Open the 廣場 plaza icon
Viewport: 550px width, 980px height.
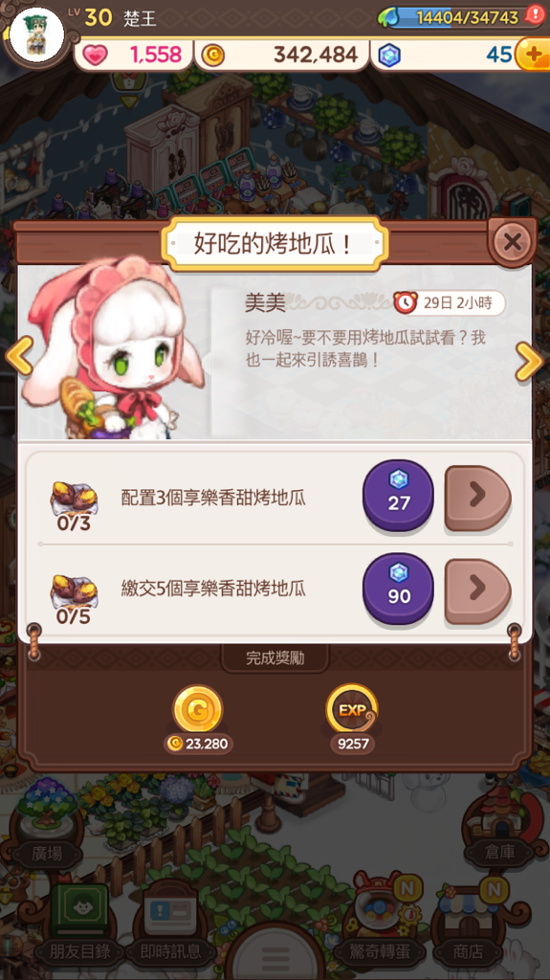(48, 819)
